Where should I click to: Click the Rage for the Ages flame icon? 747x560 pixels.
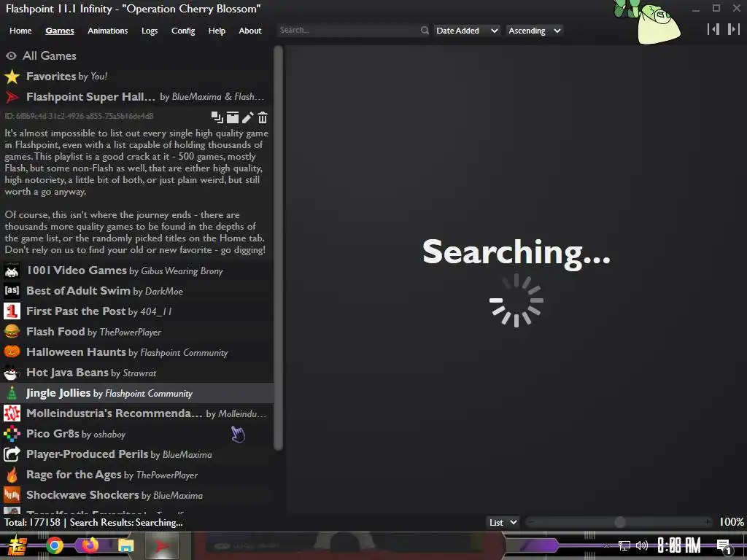pyautogui.click(x=12, y=475)
